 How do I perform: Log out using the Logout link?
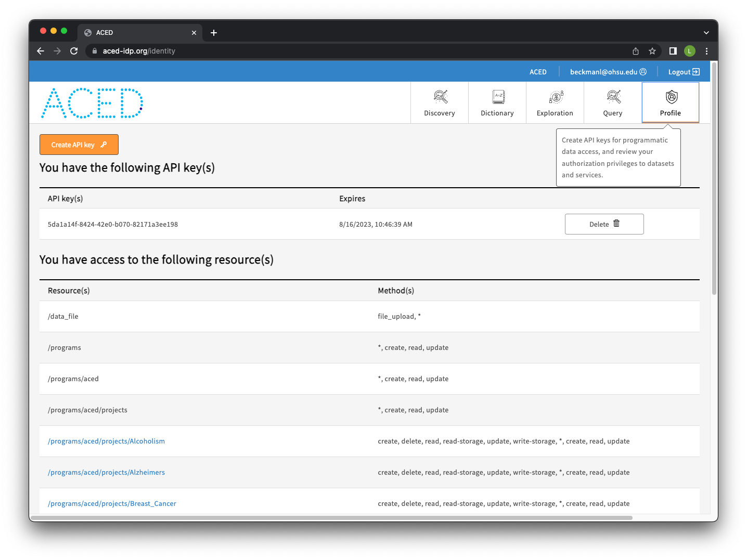pos(684,72)
